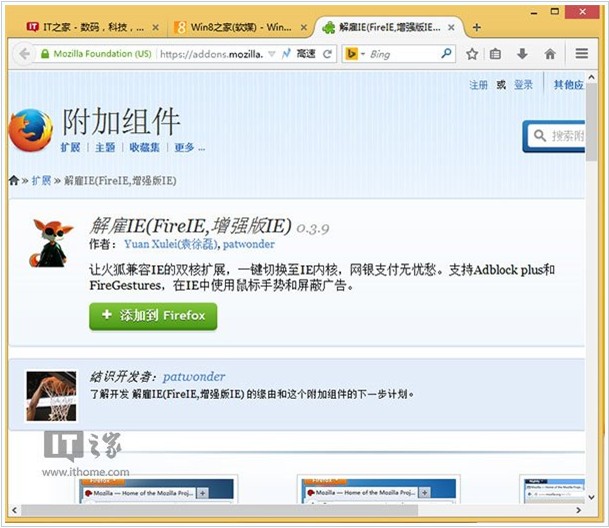Open patwonder link in 结识开发者 section
This screenshot has height=528, width=609.
click(x=194, y=376)
